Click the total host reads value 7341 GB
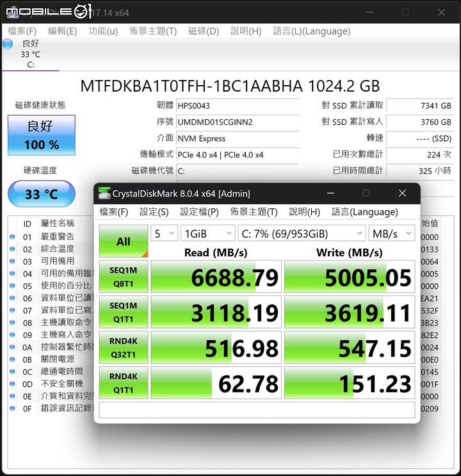461x476 pixels. 420,106
